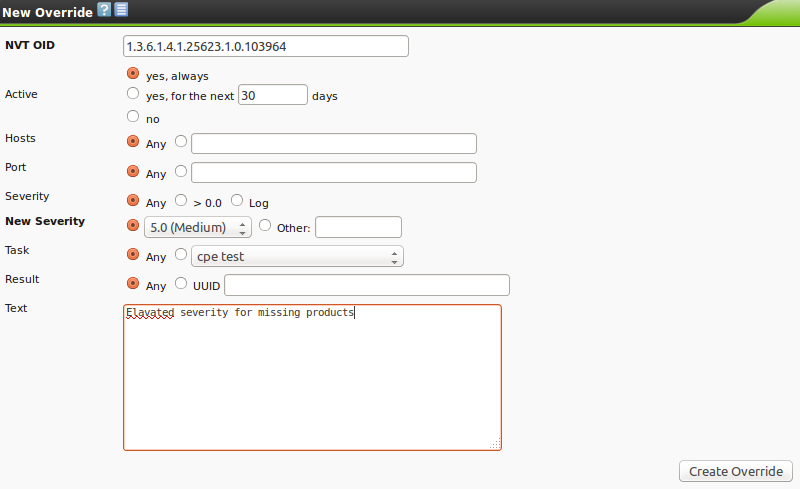
Task: Click the days number field showing 30
Action: (x=273, y=95)
